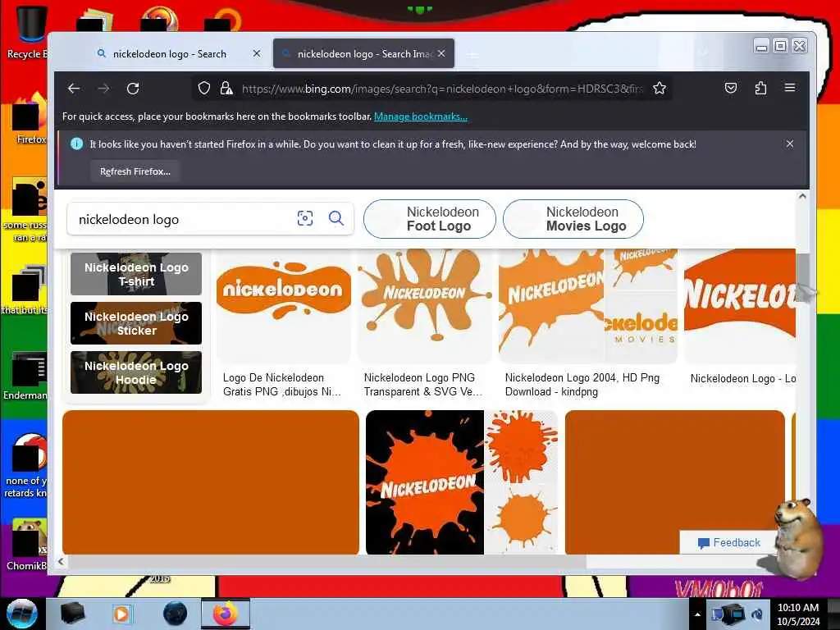Viewport: 840px width, 630px height.
Task: Select 'nickelodeon logo - Search Images' tab
Action: (363, 53)
